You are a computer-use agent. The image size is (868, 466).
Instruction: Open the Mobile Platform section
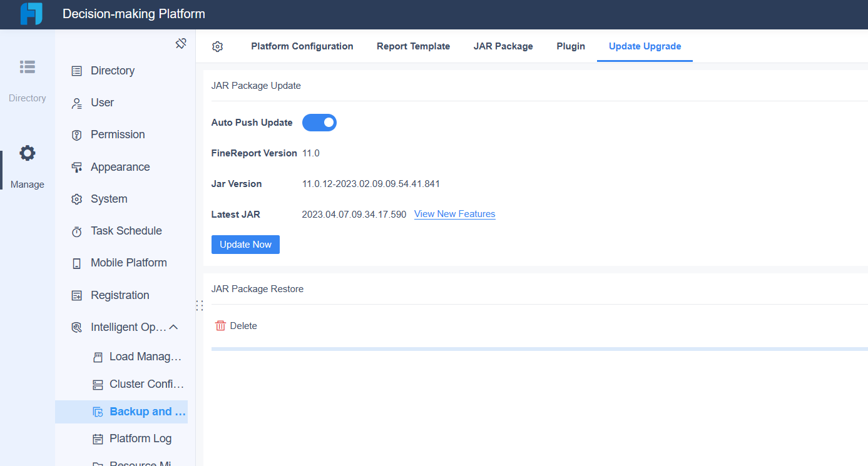click(x=129, y=262)
